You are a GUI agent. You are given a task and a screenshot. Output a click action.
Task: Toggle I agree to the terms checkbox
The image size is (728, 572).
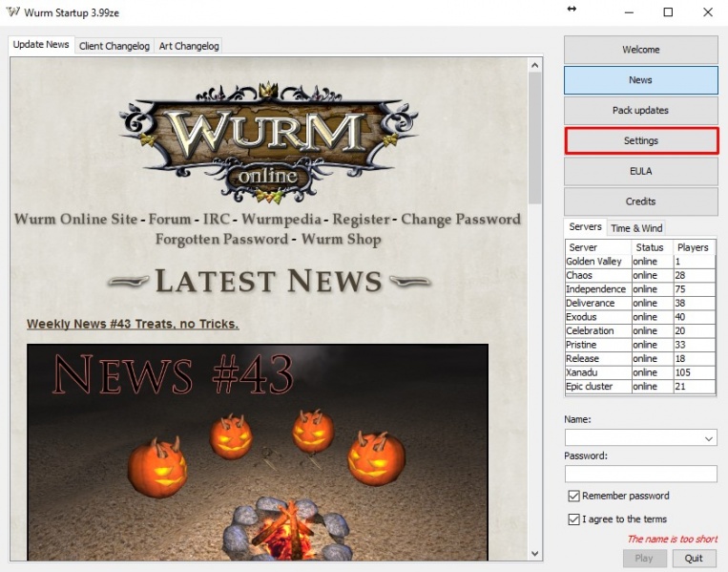[573, 519]
